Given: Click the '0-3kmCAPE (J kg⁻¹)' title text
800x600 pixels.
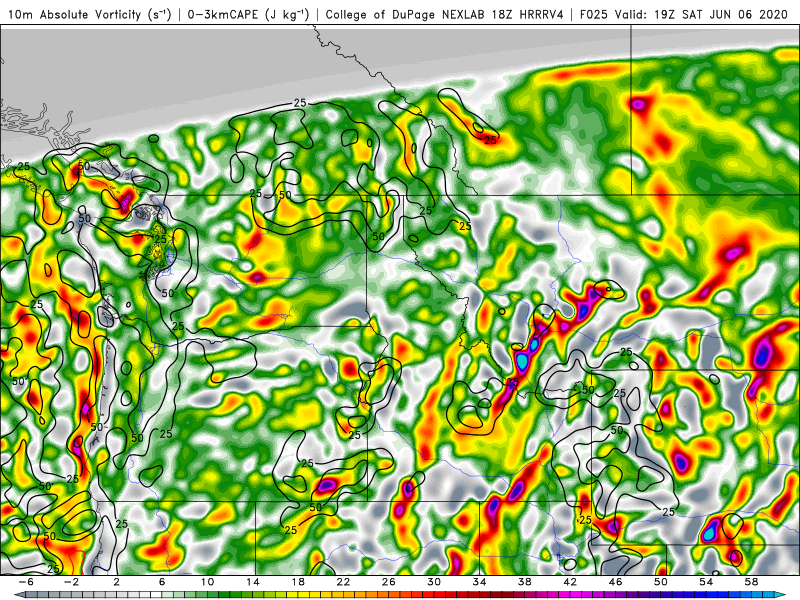Looking at the screenshot, I should click(x=248, y=14).
